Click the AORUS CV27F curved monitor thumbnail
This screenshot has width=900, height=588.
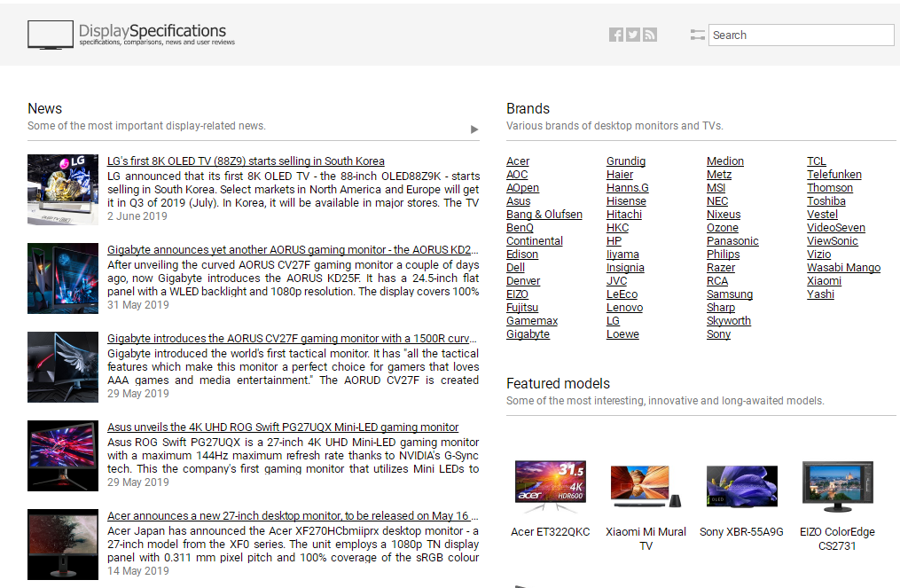click(x=63, y=367)
